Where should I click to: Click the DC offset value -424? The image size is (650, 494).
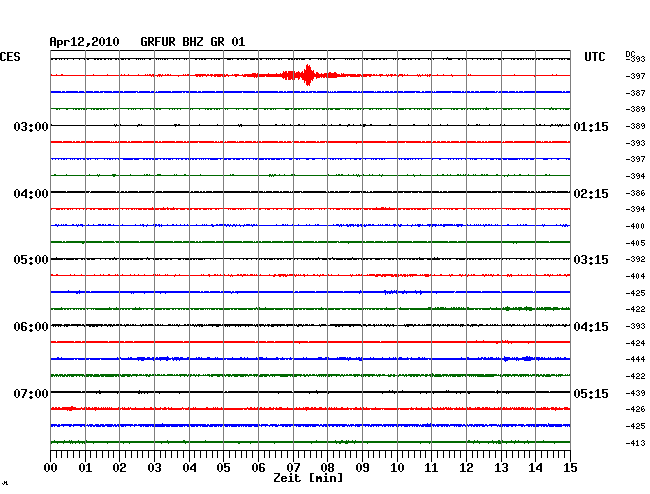tap(635, 343)
